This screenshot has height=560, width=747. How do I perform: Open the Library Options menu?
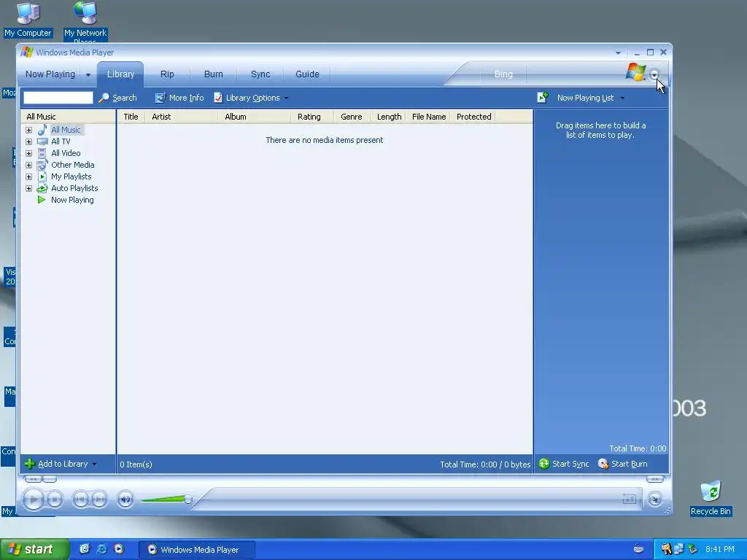(251, 98)
